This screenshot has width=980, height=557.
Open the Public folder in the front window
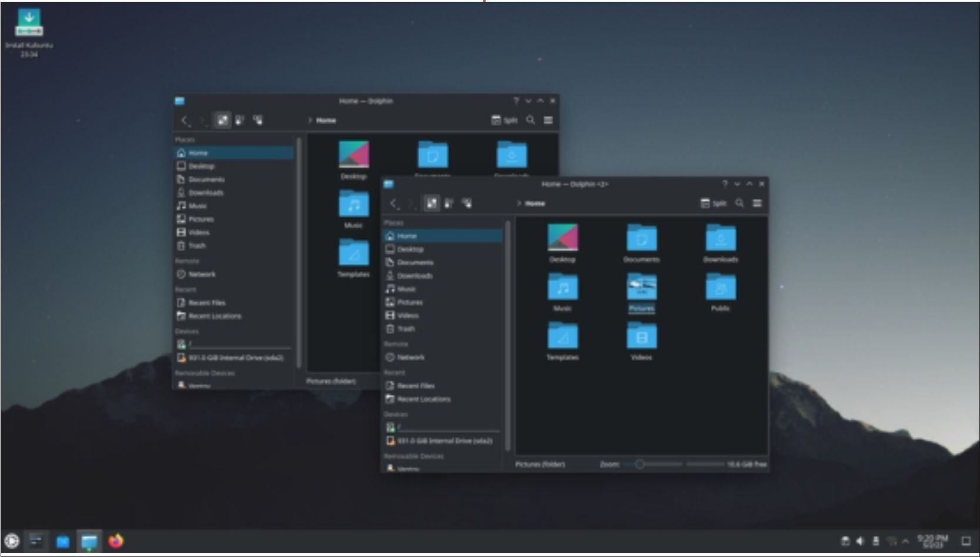[720, 292]
